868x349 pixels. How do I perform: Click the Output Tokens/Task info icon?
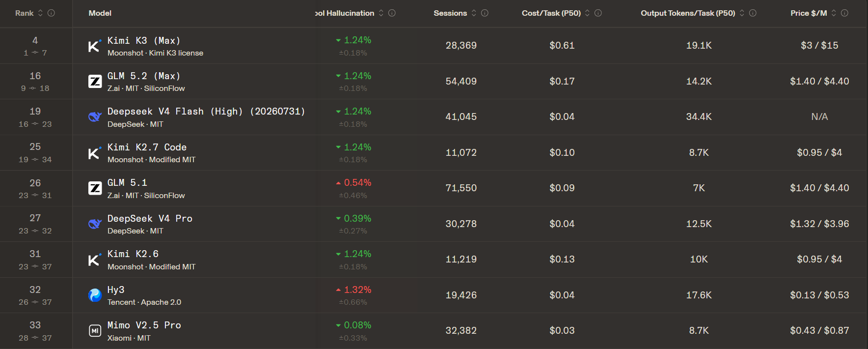click(753, 13)
